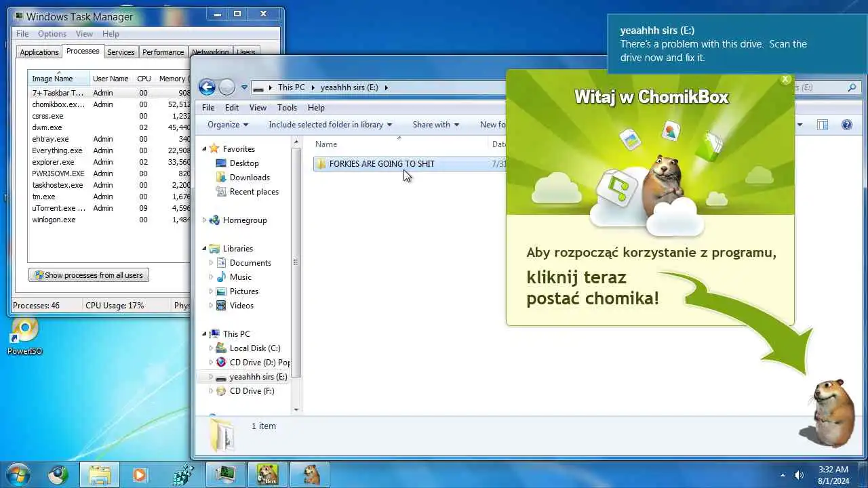The width and height of the screenshot is (868, 488).
Task: Open Explorer help question mark icon
Action: 846,125
